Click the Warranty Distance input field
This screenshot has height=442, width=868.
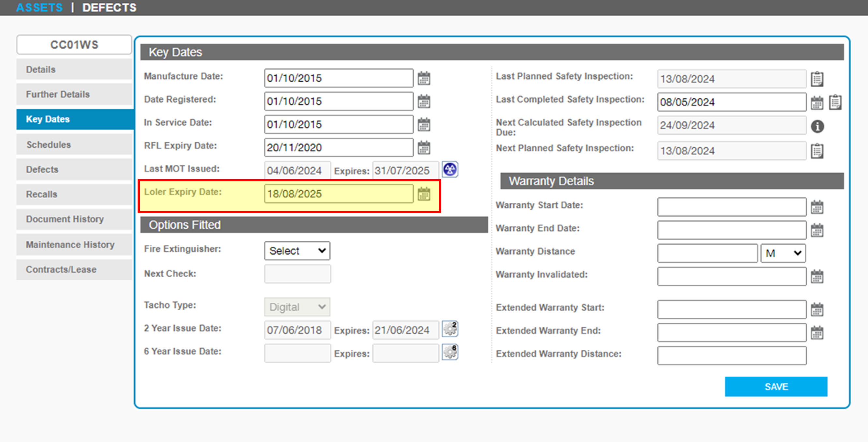pos(707,253)
